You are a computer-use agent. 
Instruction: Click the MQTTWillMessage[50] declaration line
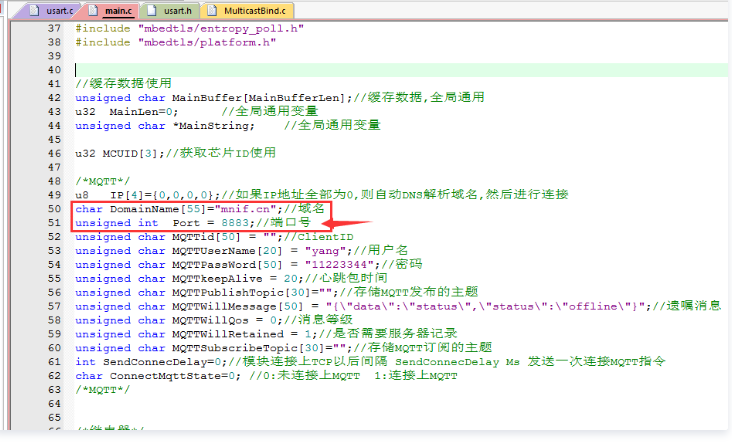tap(398, 306)
